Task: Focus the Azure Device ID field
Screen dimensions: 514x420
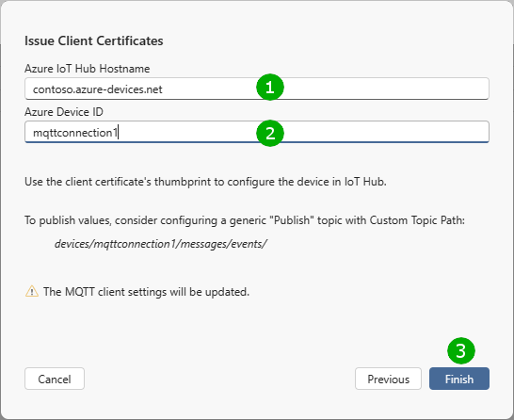Action: [x=257, y=132]
